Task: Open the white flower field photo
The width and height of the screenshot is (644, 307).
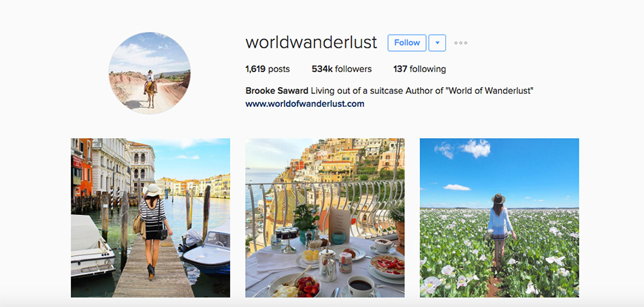Action: pyautogui.click(x=500, y=218)
